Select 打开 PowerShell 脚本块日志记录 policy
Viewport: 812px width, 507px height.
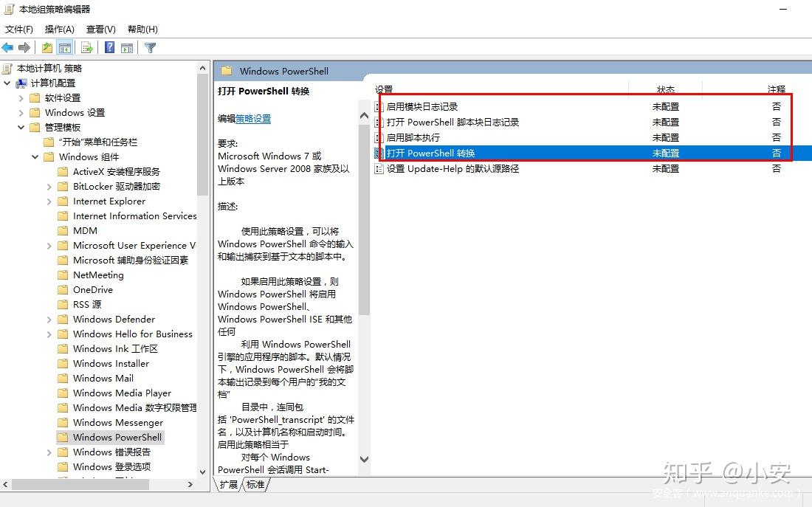click(x=453, y=123)
